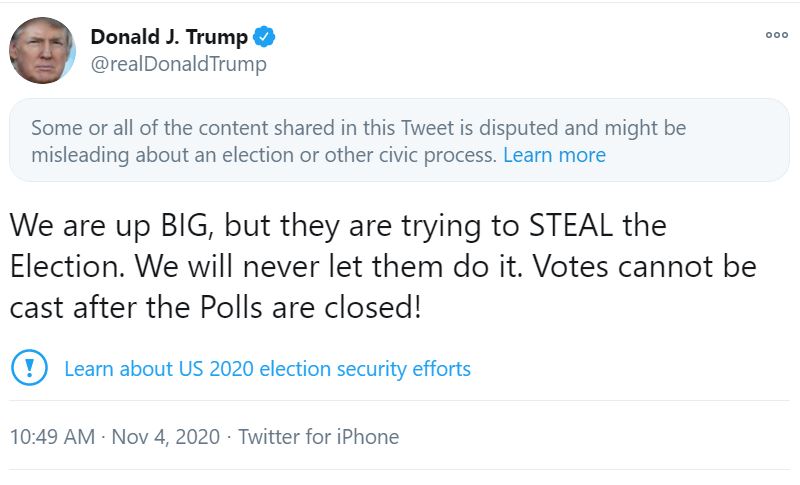Click the circled exclamation info icon
Screen dimensions: 800x485
pyautogui.click(x=29, y=368)
